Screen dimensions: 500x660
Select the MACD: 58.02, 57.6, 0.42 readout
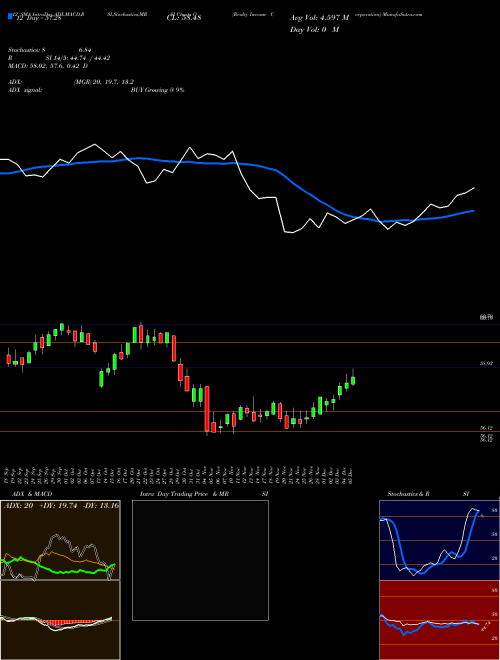pos(48,66)
